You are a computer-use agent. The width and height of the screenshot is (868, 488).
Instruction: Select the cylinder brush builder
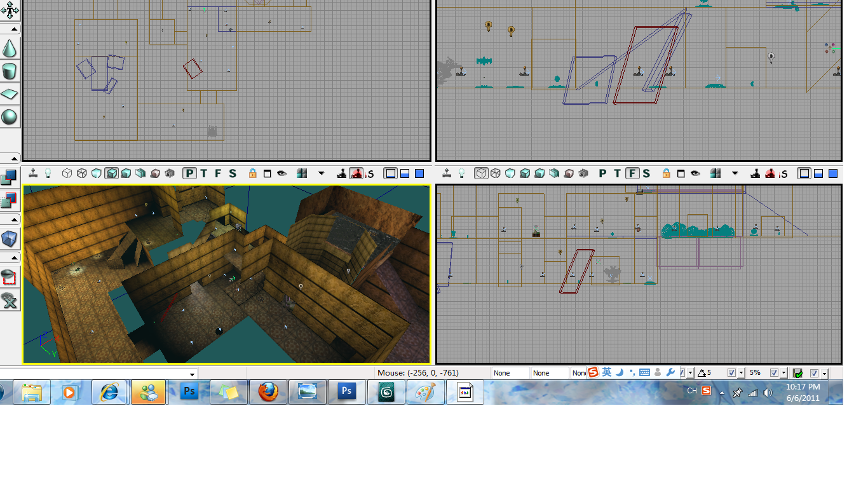(x=10, y=71)
